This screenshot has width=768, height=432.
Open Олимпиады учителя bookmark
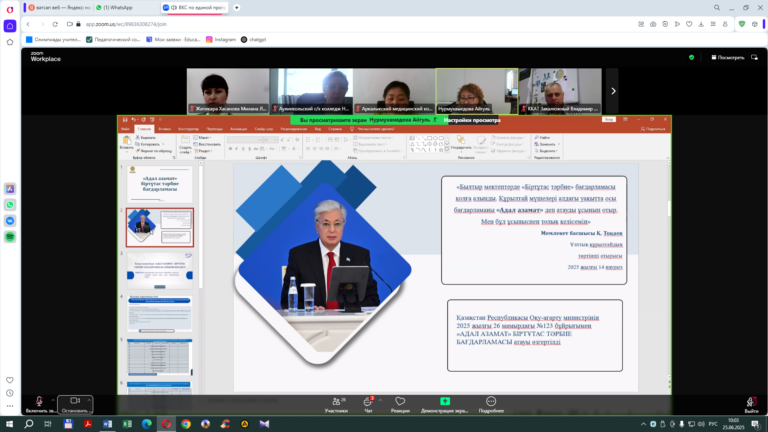[53, 40]
